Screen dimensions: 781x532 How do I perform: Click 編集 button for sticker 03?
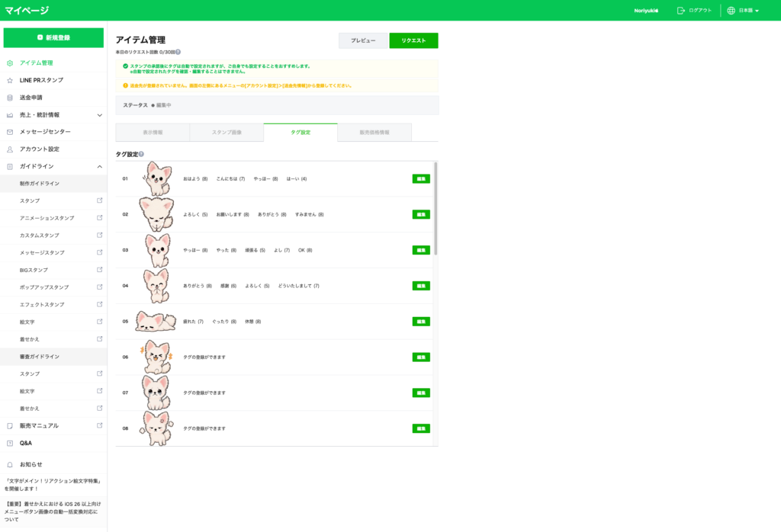(421, 250)
